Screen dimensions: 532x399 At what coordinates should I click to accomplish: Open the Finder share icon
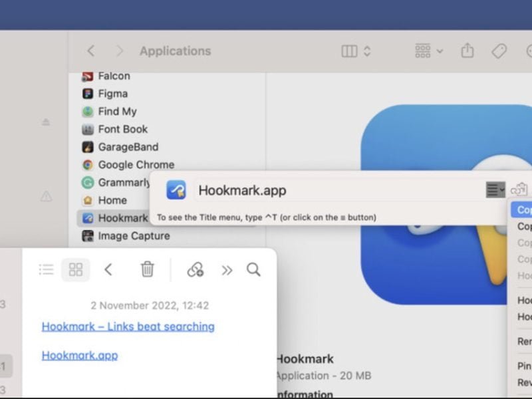467,51
